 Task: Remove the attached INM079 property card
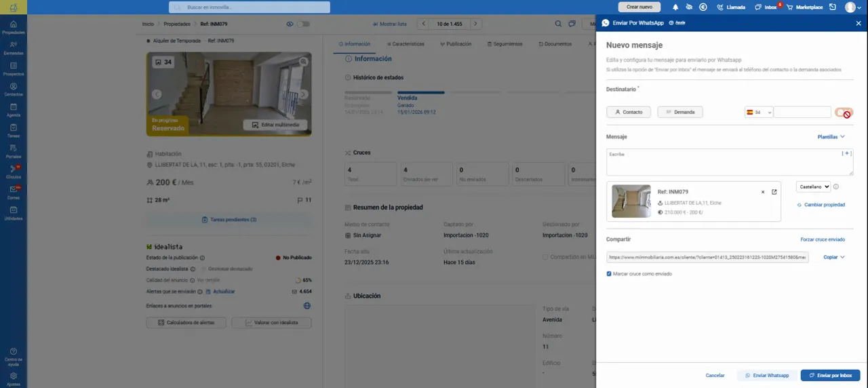(x=763, y=192)
